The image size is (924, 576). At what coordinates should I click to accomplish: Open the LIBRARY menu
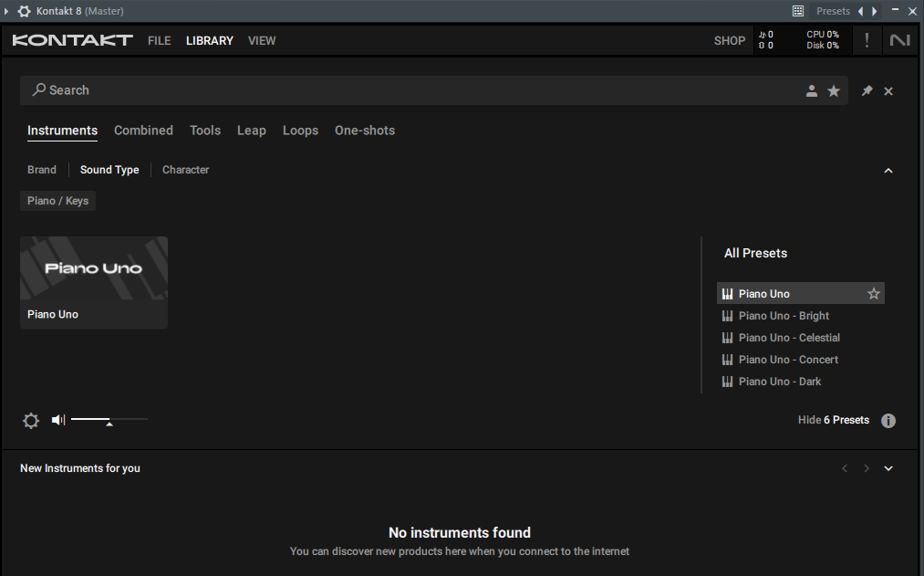(x=210, y=41)
